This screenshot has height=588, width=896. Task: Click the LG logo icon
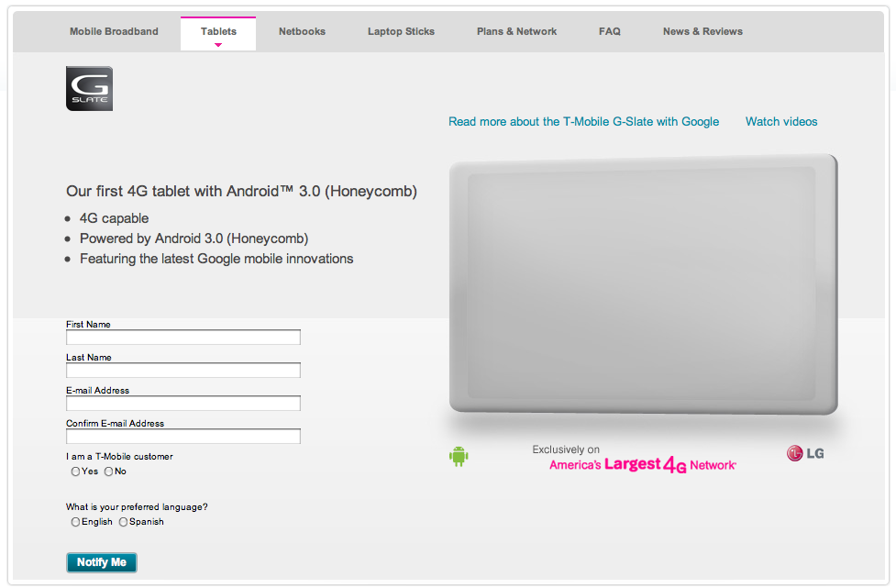click(804, 453)
